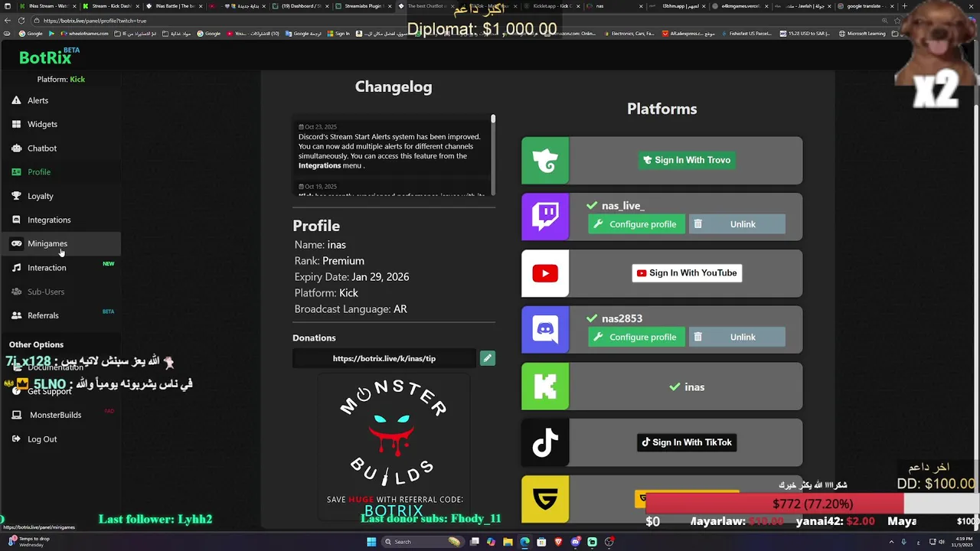This screenshot has width=980, height=551.
Task: Click the Oct 23, 2025 changelog date
Action: pos(318,127)
